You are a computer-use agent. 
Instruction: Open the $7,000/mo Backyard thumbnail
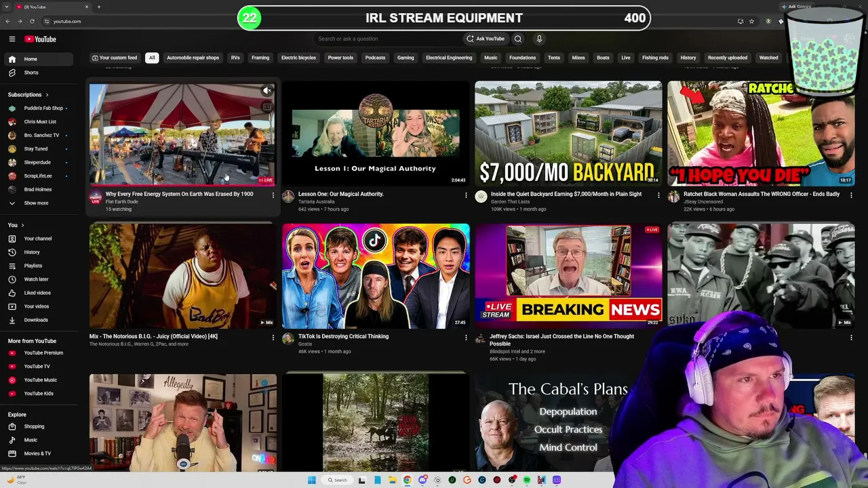point(568,134)
